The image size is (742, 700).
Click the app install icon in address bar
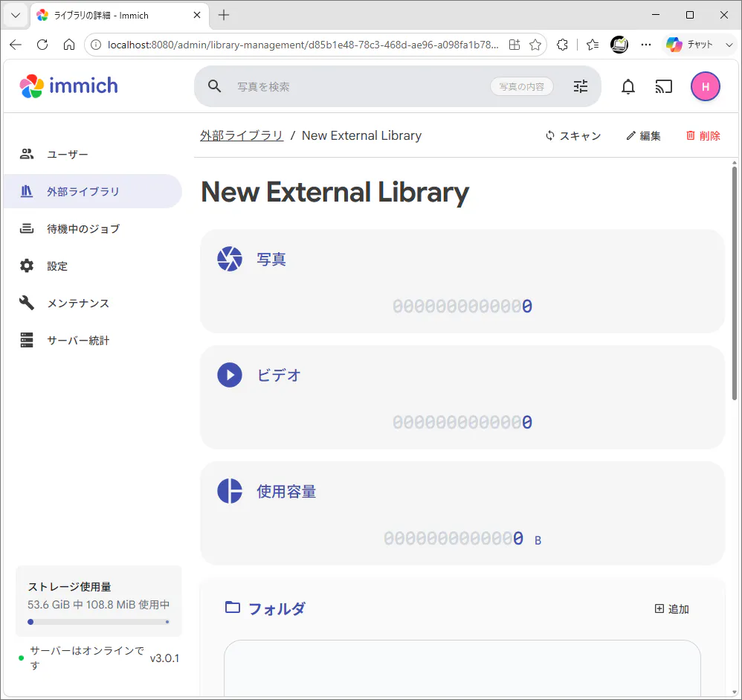click(x=514, y=45)
